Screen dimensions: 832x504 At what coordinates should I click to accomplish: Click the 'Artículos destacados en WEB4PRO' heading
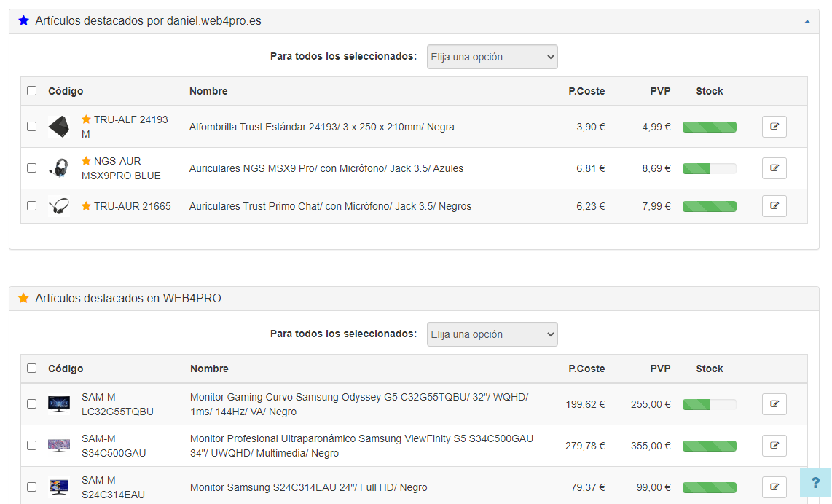127,298
